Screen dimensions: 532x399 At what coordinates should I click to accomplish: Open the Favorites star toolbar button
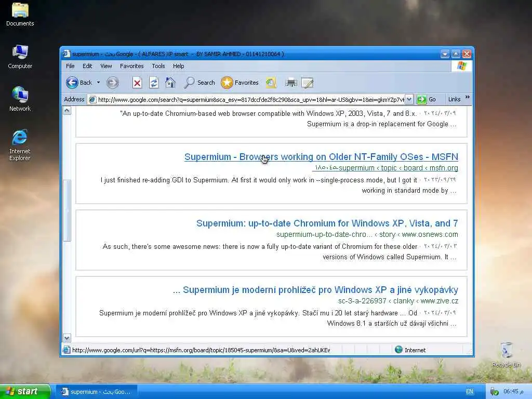[240, 83]
